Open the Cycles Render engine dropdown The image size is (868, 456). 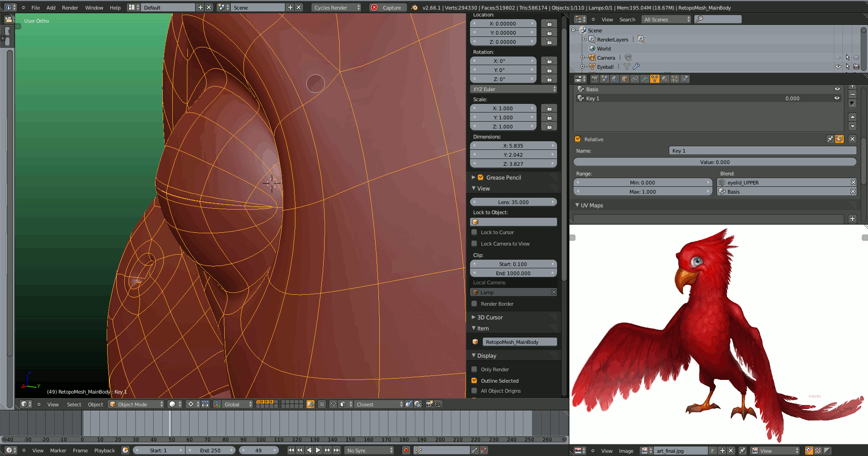tap(336, 7)
